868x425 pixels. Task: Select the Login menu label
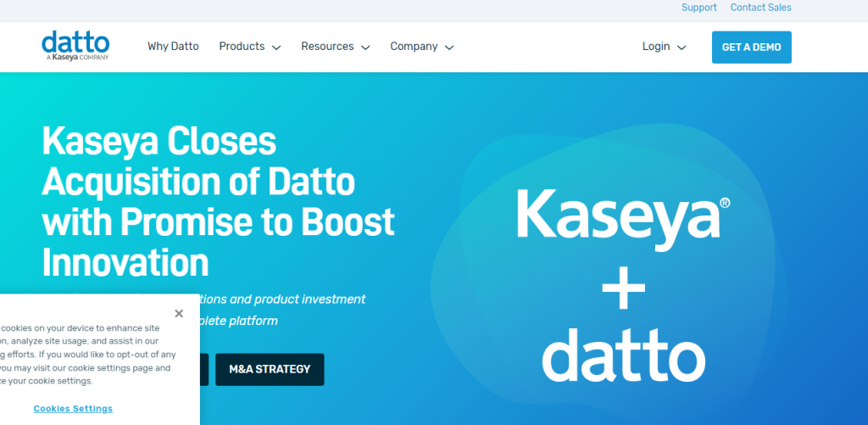pyautogui.click(x=656, y=47)
